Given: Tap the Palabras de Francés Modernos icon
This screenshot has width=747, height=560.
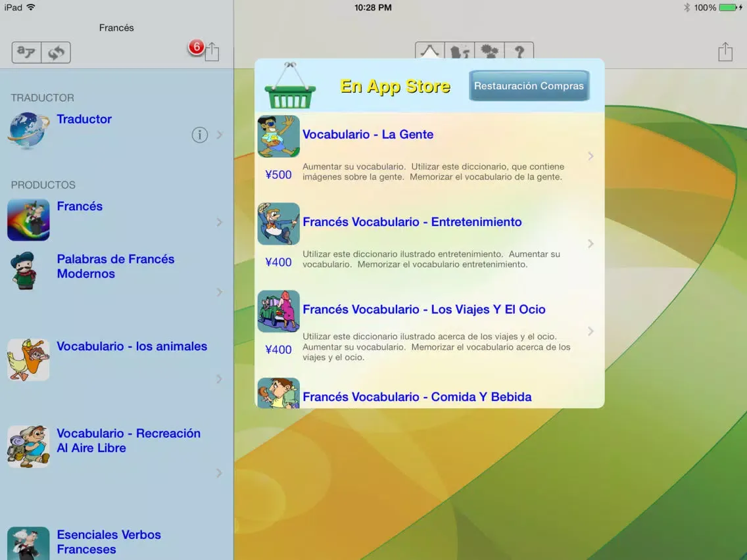Looking at the screenshot, I should pos(24,271).
